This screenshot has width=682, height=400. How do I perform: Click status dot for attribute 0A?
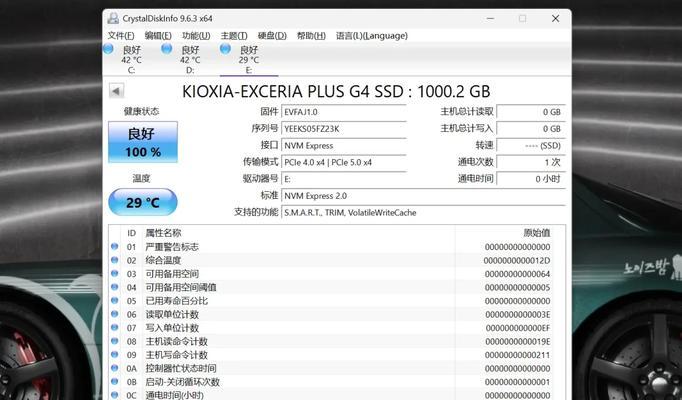[x=114, y=368]
